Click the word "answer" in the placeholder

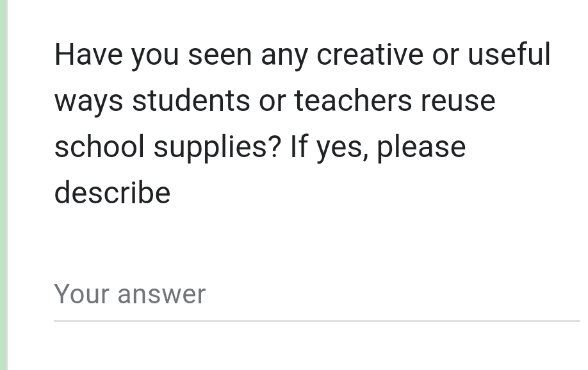point(161,294)
